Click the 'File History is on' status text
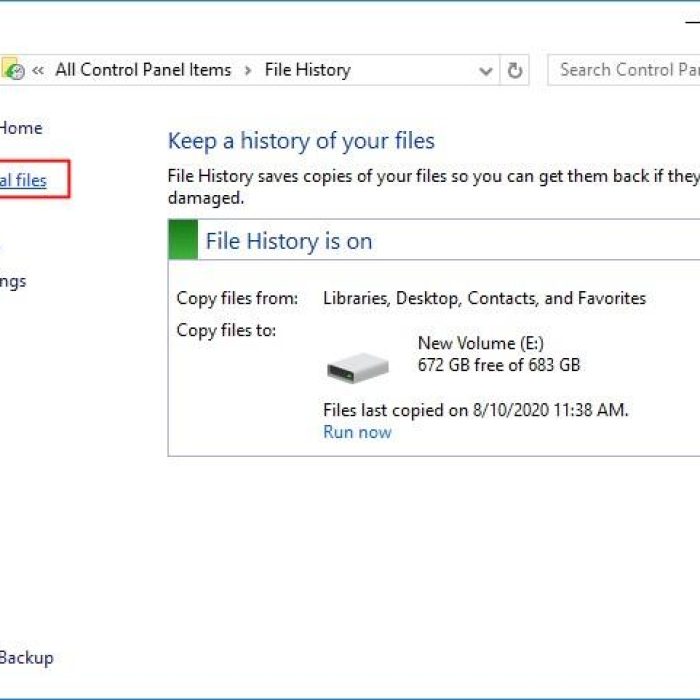The width and height of the screenshot is (700, 700). pyautogui.click(x=288, y=241)
